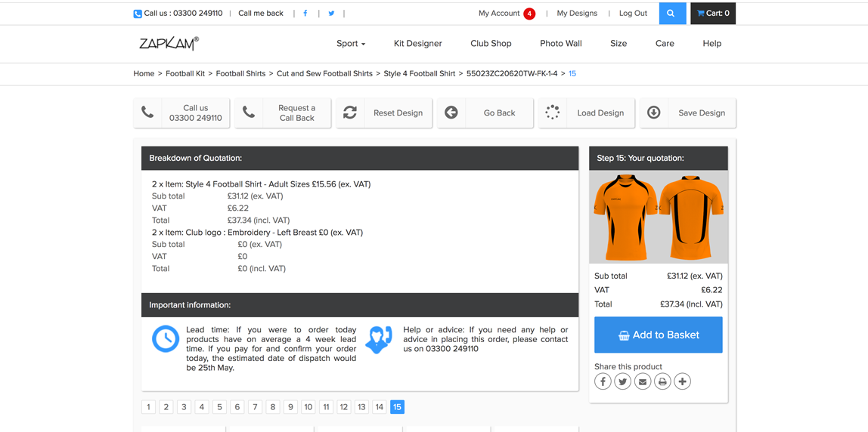Screen dimensions: 868x432
Task: Click the blue search magnifier button
Action: click(x=671, y=14)
